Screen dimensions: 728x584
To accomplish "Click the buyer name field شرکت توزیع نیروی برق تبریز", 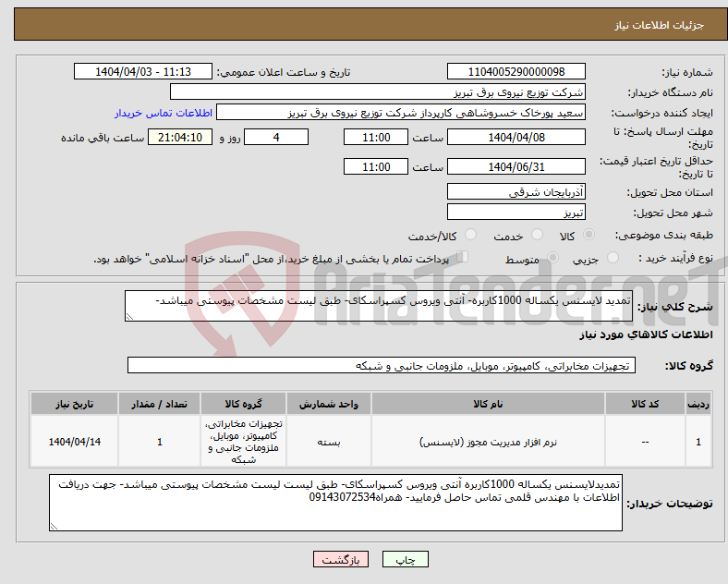I will pyautogui.click(x=378, y=91).
